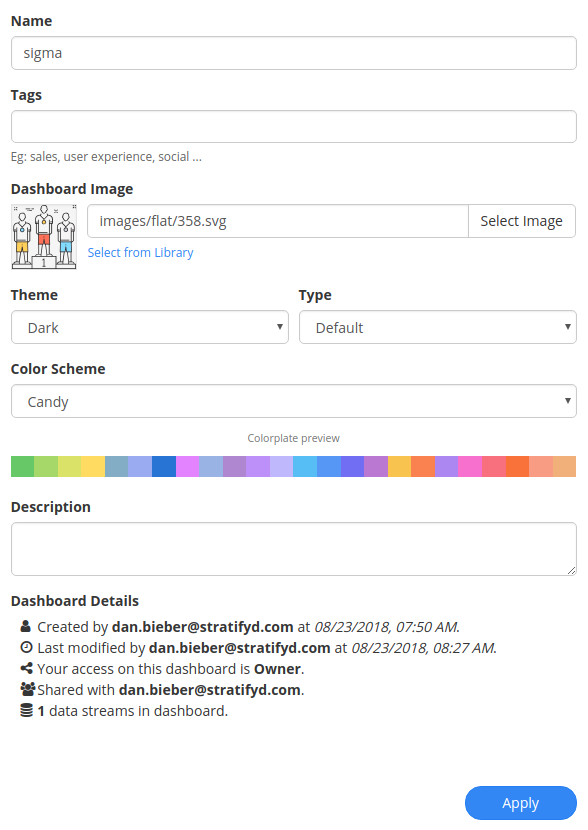Open the Type dropdown set to Default

438,327
